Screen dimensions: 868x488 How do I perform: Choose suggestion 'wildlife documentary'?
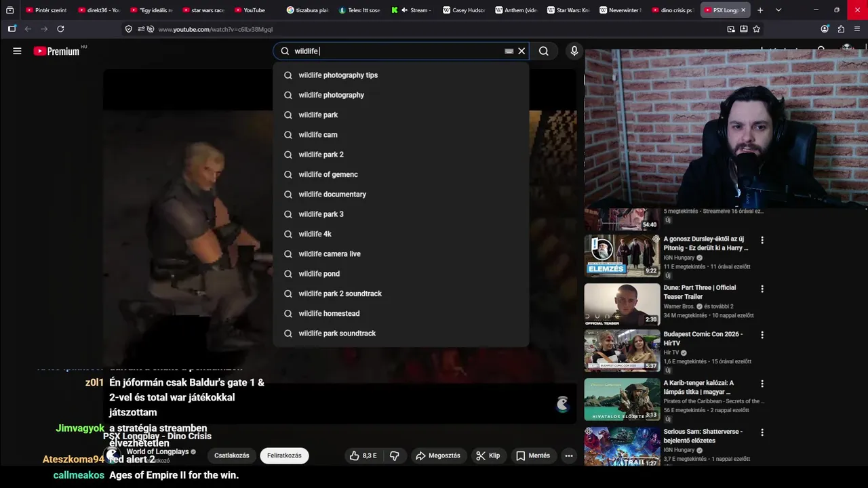pyautogui.click(x=401, y=195)
